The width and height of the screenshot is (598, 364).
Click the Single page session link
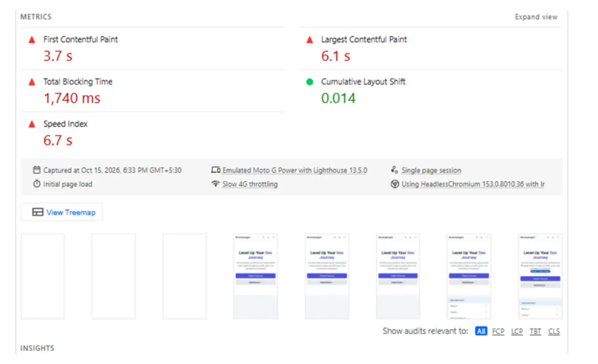431,170
